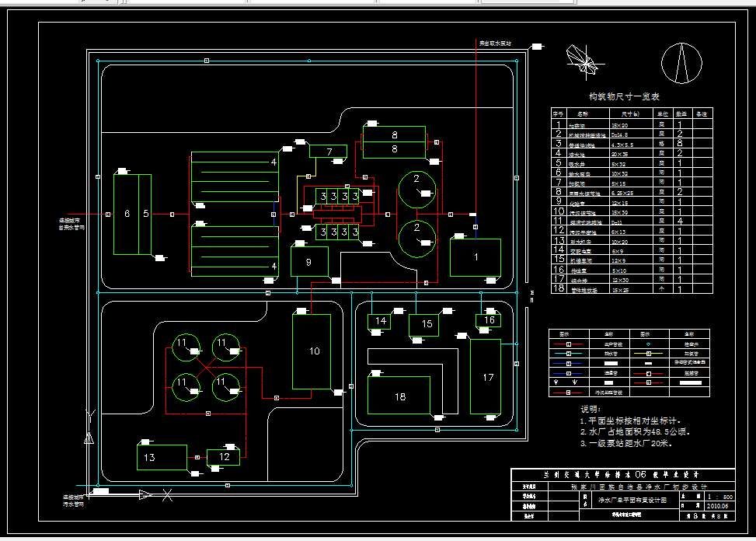756x541 pixels.
Task: Click structure number 9
Action: [x=309, y=261]
